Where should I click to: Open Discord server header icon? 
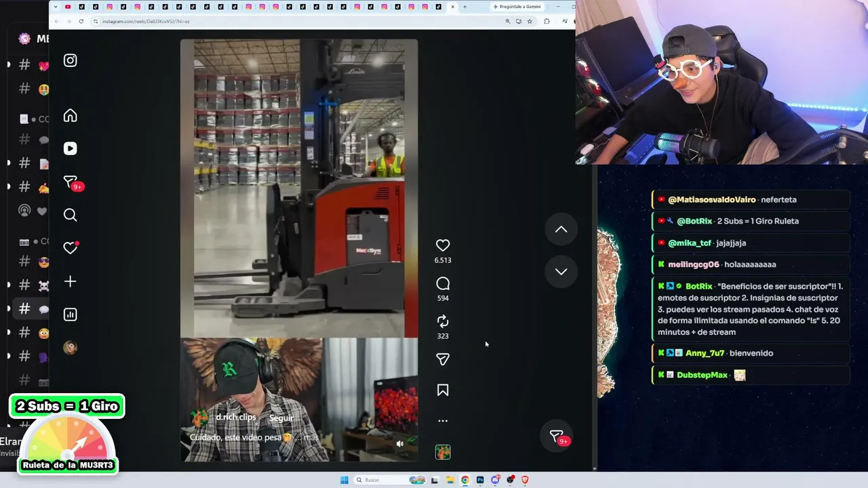tap(24, 39)
